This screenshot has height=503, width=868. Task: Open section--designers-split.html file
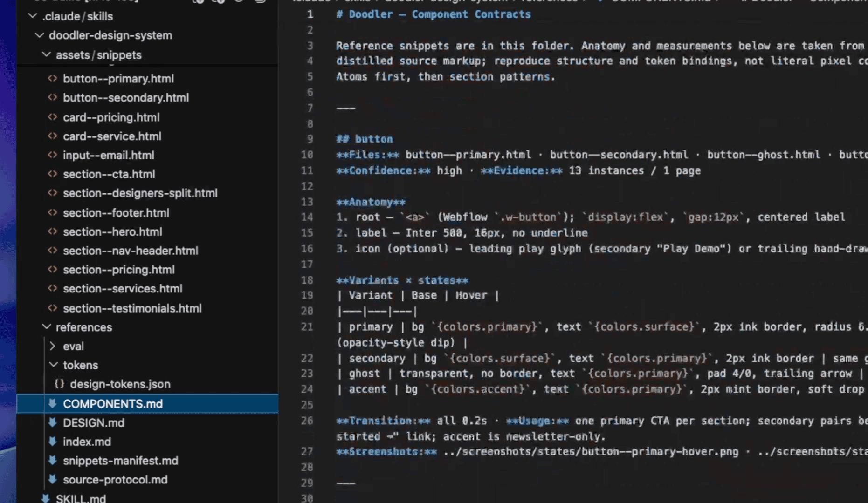tap(140, 193)
